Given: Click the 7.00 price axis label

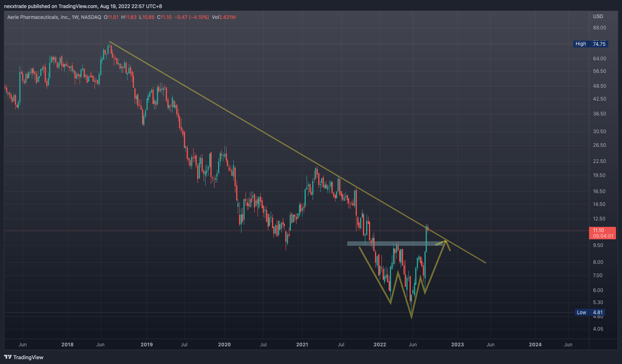Looking at the screenshot, I should pyautogui.click(x=598, y=276).
